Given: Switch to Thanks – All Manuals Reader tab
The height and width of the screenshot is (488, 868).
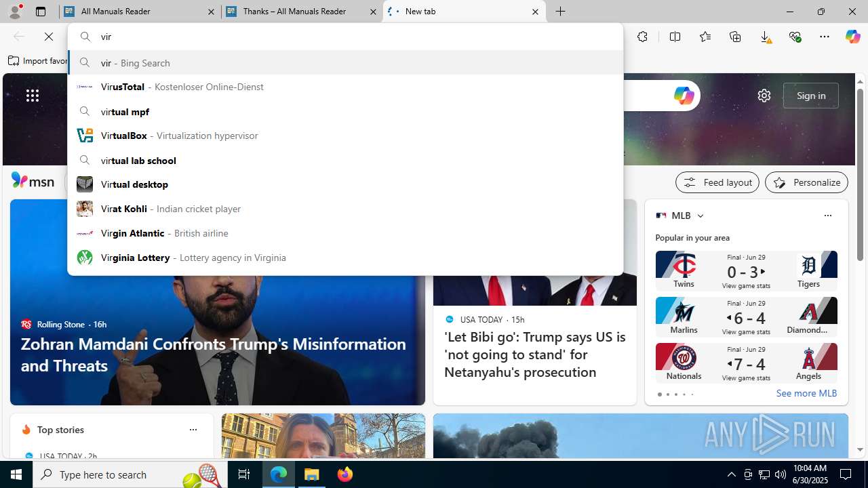Looking at the screenshot, I should (x=302, y=12).
